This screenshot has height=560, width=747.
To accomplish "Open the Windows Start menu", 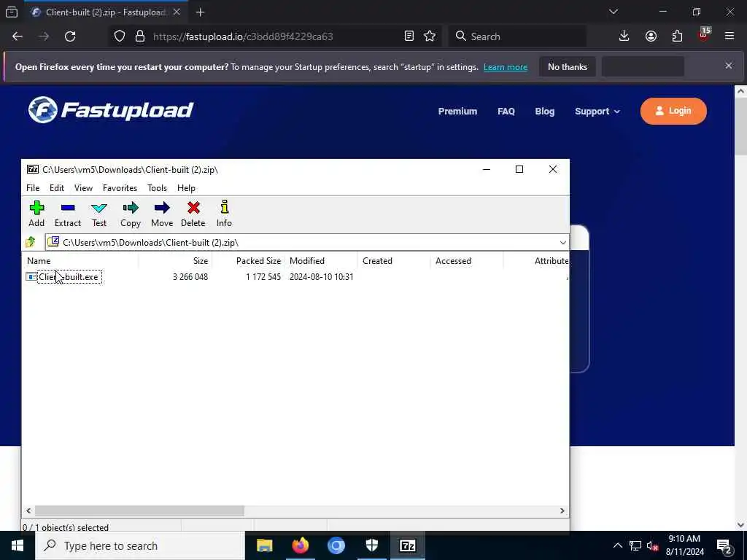I will coord(18,545).
